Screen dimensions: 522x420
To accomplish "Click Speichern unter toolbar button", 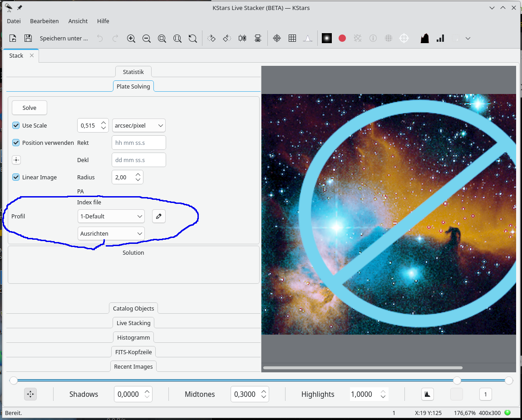I will [64, 38].
